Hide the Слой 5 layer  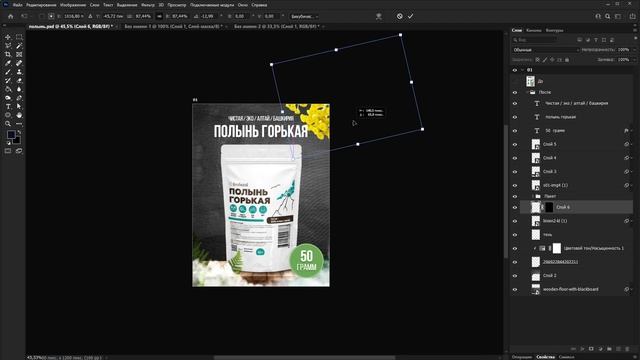pyautogui.click(x=515, y=144)
